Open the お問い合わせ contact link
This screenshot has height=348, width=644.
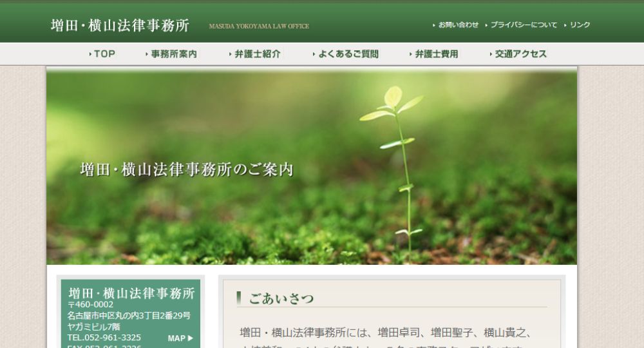click(458, 25)
